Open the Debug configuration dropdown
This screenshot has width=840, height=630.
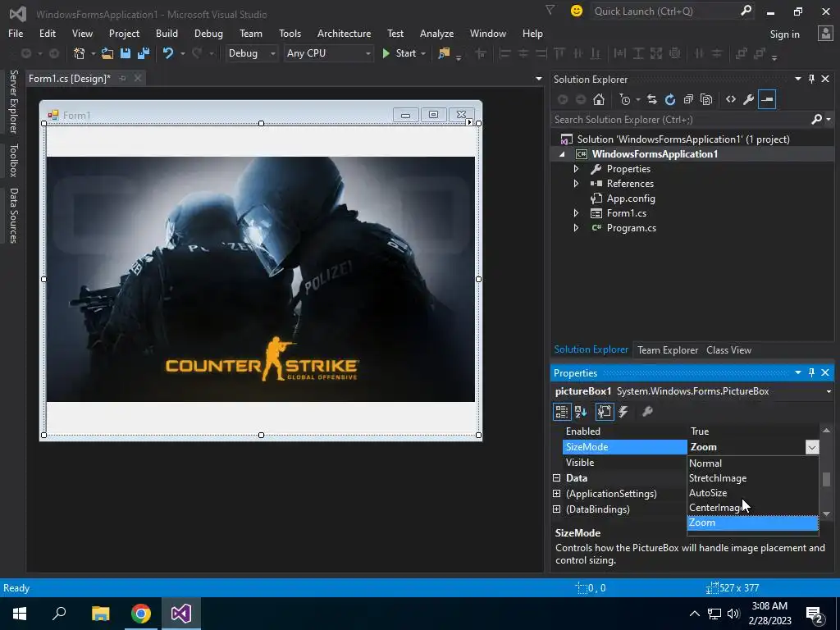(272, 53)
